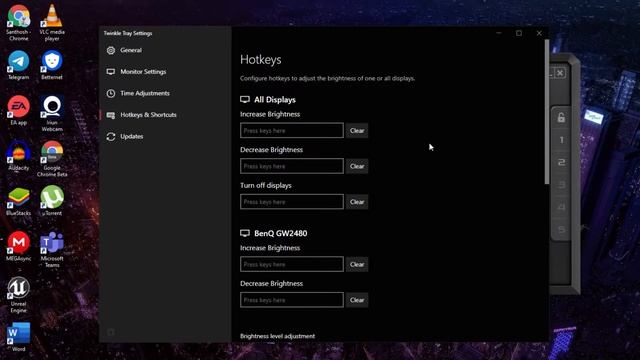
Task: Clear All Displays Increase Brightness hotkey
Action: click(357, 131)
